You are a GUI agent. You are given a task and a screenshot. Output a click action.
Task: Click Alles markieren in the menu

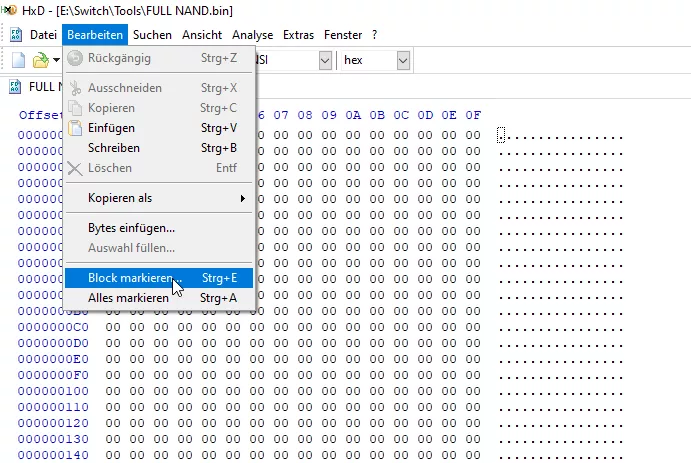(128, 298)
